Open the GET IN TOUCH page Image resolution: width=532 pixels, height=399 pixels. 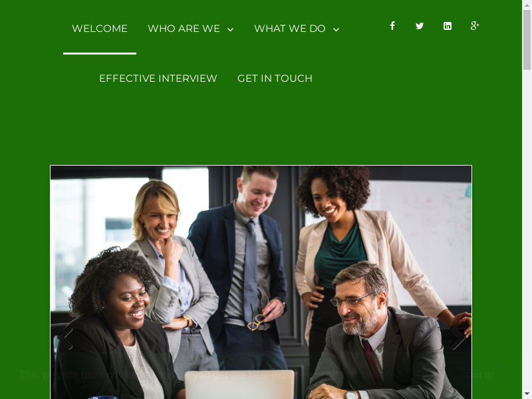click(275, 78)
